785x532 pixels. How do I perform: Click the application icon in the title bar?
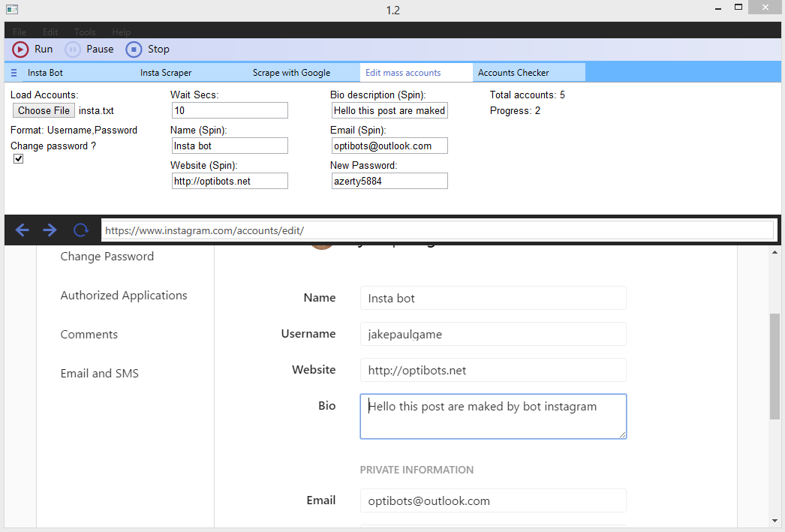click(x=12, y=10)
